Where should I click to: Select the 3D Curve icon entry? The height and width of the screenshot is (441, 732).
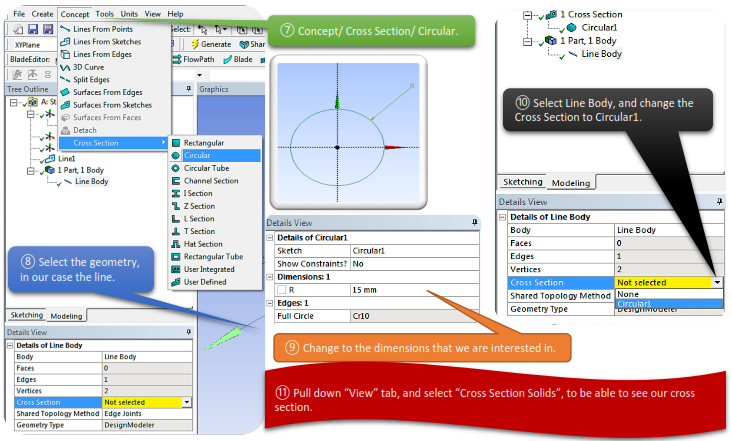pyautogui.click(x=65, y=66)
